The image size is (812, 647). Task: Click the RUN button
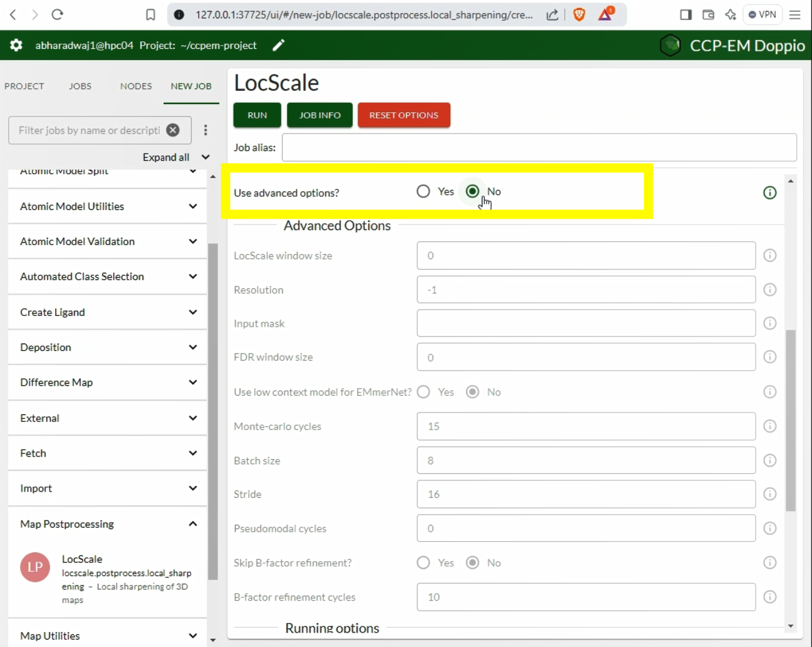click(x=257, y=115)
